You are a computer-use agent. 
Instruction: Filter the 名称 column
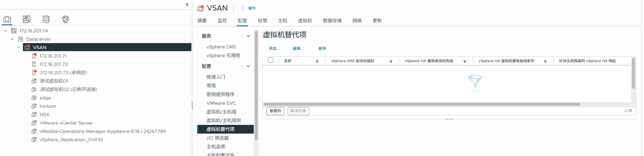pos(317,62)
